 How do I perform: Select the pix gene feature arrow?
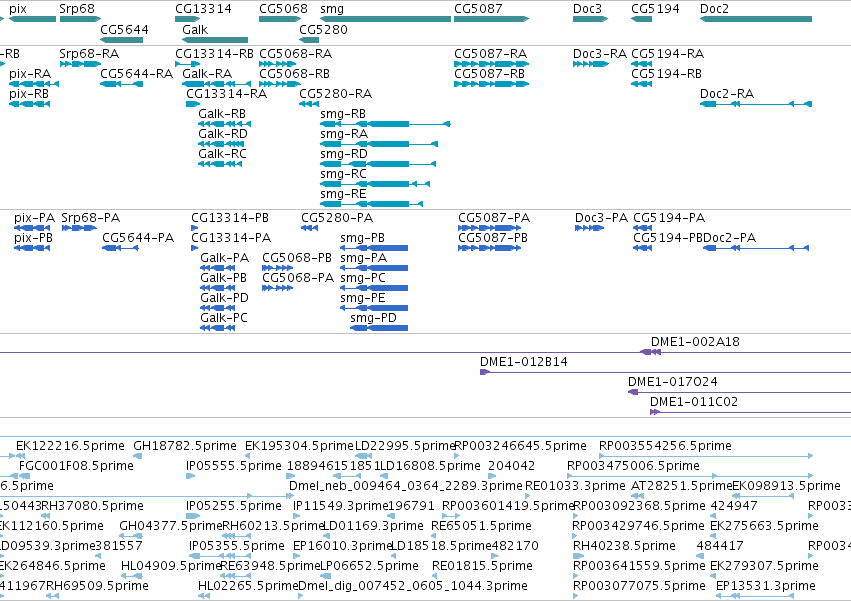click(33, 19)
